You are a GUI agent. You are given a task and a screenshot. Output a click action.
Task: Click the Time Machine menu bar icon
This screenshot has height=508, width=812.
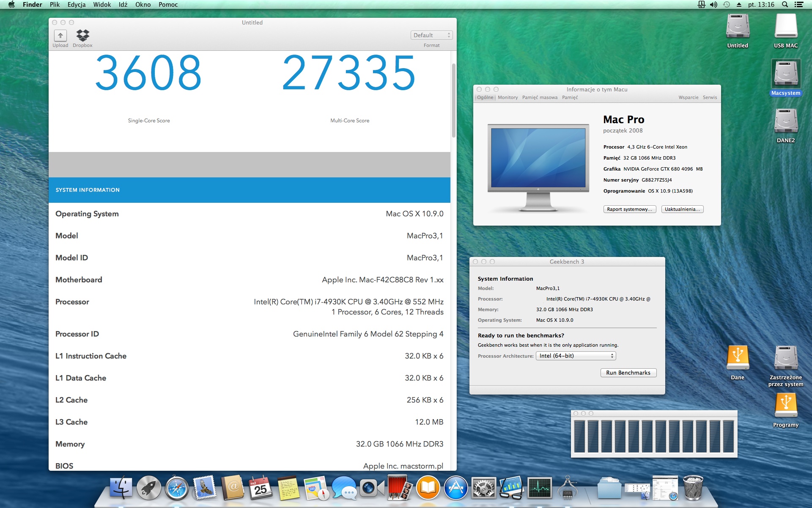point(727,5)
